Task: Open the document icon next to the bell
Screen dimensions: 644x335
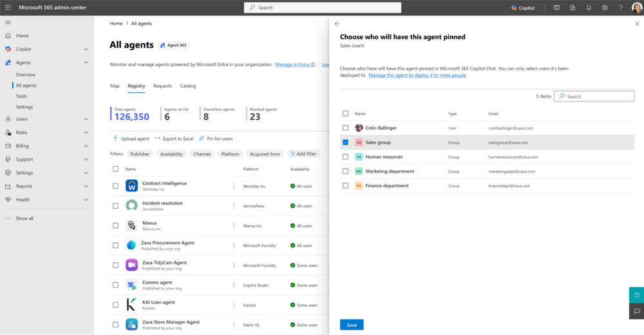Action: [572, 7]
